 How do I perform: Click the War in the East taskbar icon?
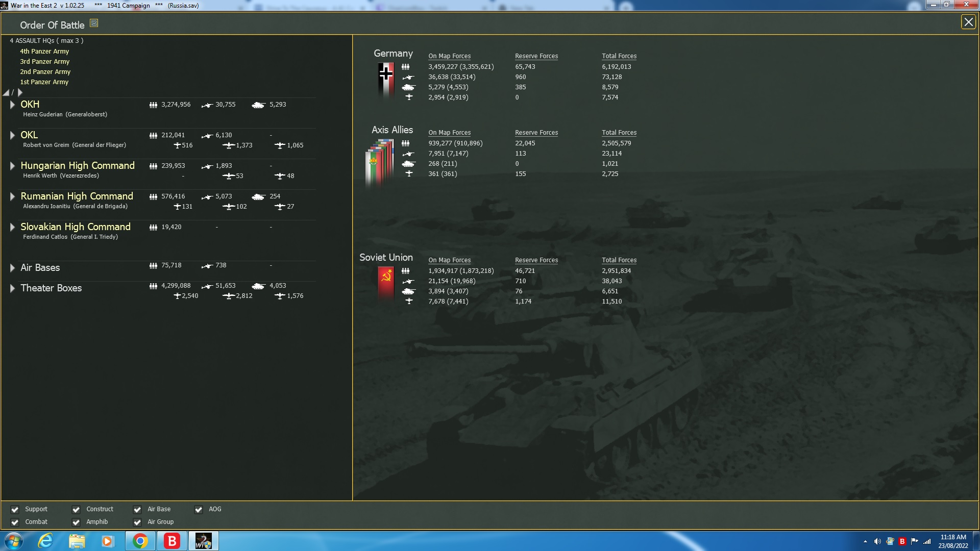203,541
